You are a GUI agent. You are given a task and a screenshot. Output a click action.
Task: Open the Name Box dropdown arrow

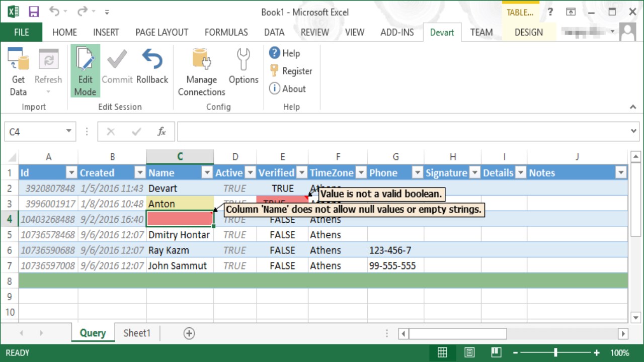point(68,132)
